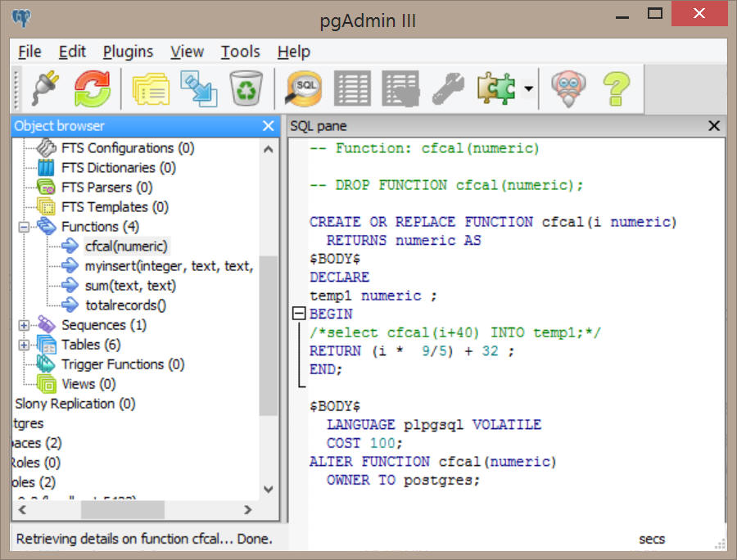Click the Create new object icon
737x560 pixels.
point(199,88)
